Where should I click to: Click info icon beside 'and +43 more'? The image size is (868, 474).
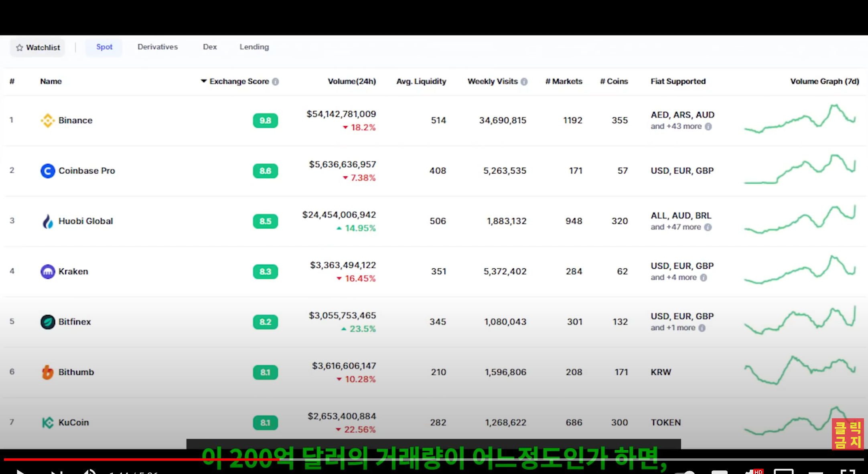[x=708, y=127]
